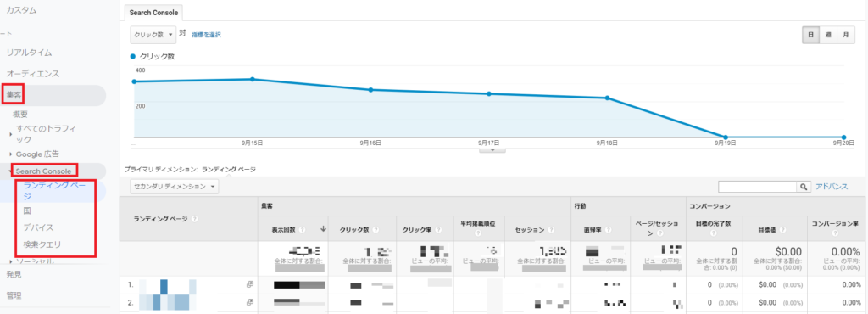Switch chart granularity to 週
Screen dimensions: 868x314
point(828,34)
